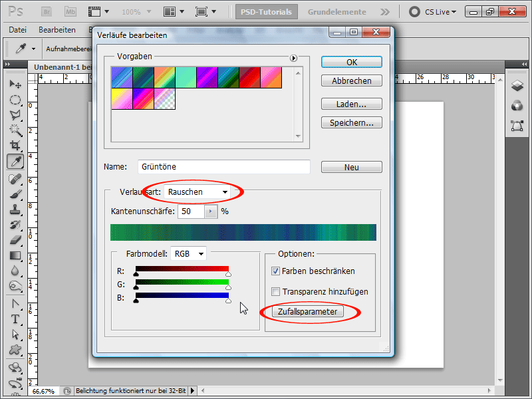Select the Brush tool
Image resolution: width=532 pixels, height=399 pixels.
click(15, 194)
